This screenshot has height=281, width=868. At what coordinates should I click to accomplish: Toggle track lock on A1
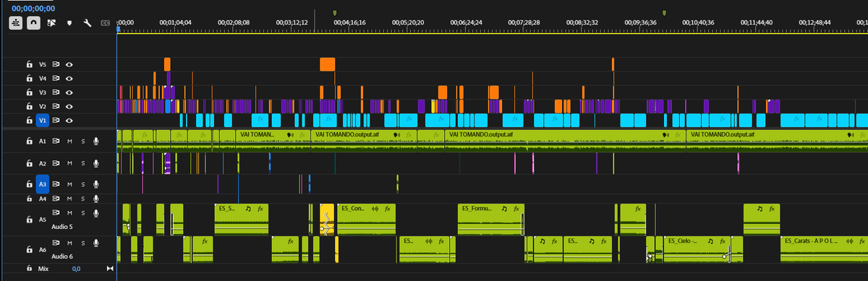point(29,142)
